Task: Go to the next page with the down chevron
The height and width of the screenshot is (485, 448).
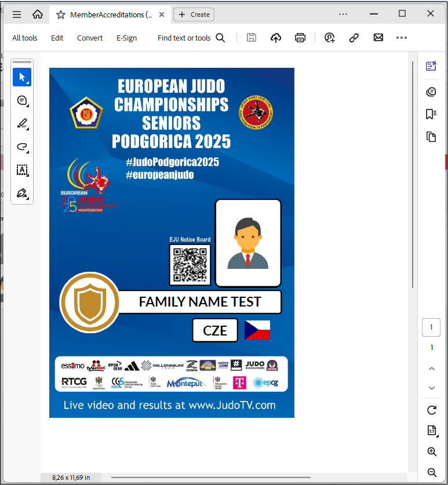Action: coord(431,388)
